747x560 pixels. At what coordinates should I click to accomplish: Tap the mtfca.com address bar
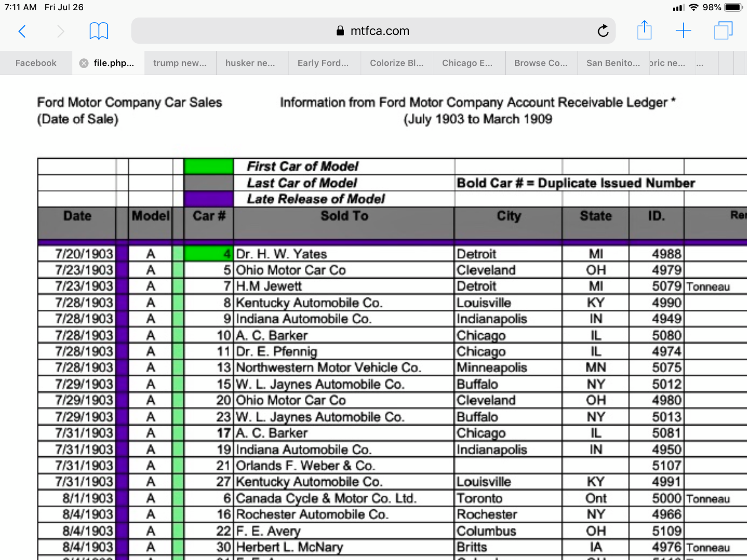[x=373, y=31]
